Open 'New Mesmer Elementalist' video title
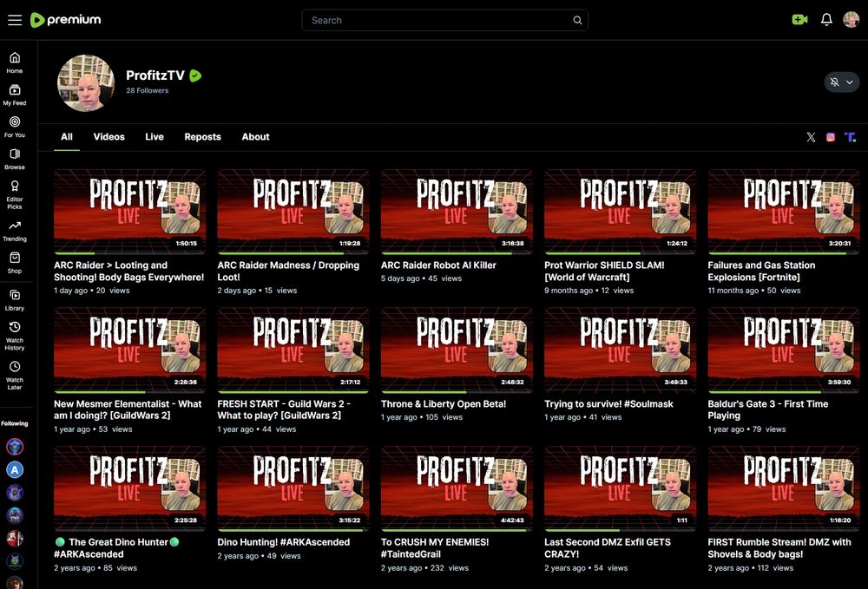The image size is (868, 589). point(128,409)
